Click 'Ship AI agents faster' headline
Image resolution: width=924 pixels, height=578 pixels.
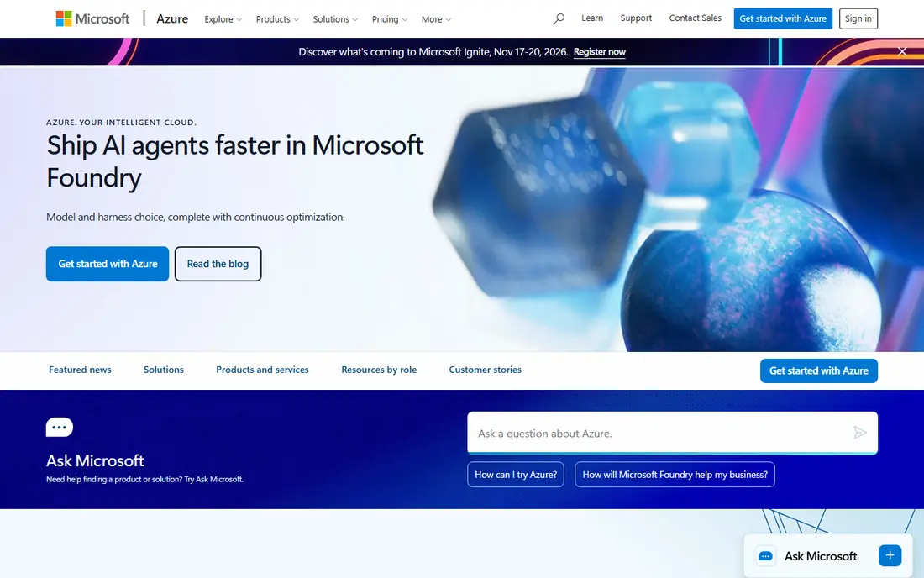[x=235, y=160]
